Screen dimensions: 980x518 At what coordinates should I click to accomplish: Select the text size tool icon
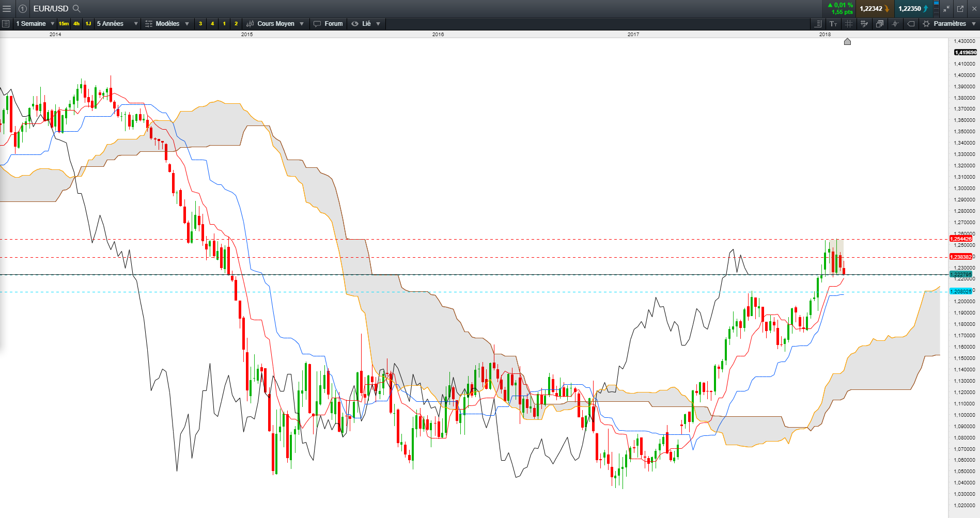[833, 24]
